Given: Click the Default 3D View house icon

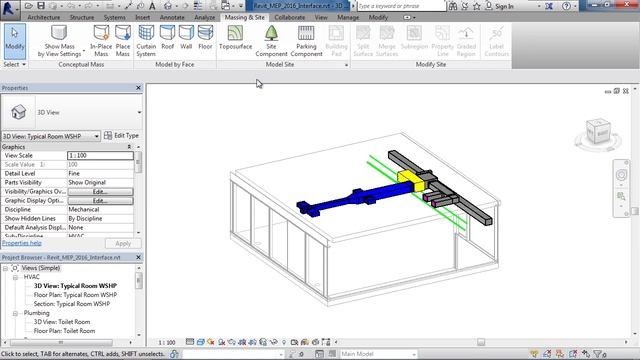Looking at the screenshot, I should (x=168, y=6).
